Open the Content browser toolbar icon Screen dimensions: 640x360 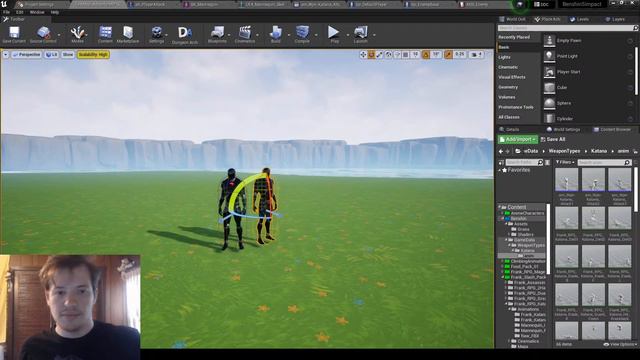(x=105, y=32)
